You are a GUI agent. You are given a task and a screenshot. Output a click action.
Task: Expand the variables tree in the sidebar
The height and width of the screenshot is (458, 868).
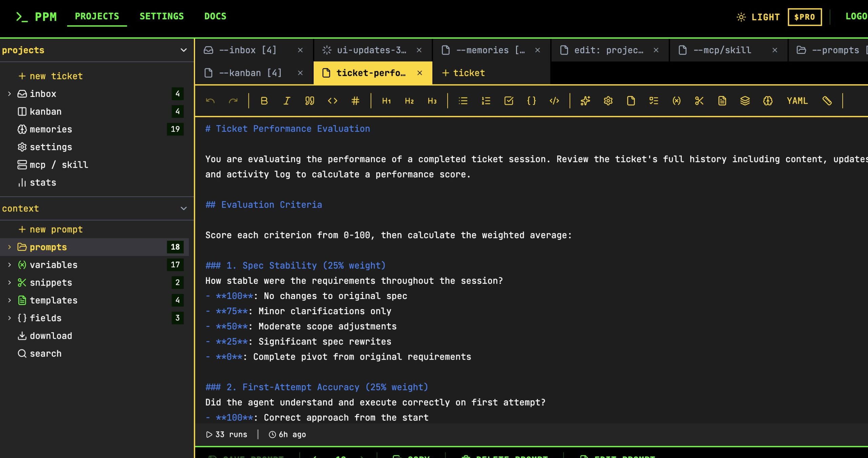9,265
